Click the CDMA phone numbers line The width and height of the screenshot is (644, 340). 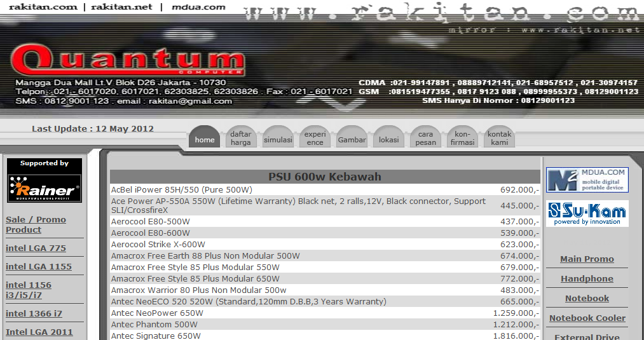[498, 83]
